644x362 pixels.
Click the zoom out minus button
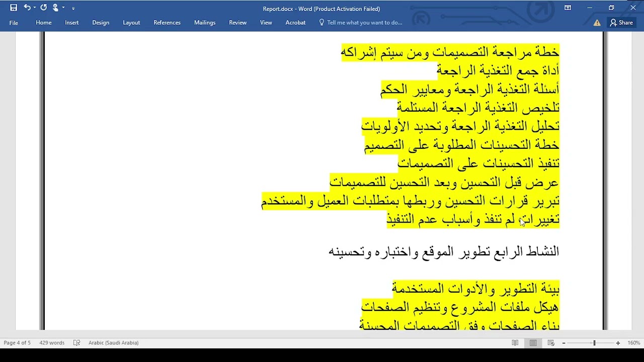tap(564, 343)
